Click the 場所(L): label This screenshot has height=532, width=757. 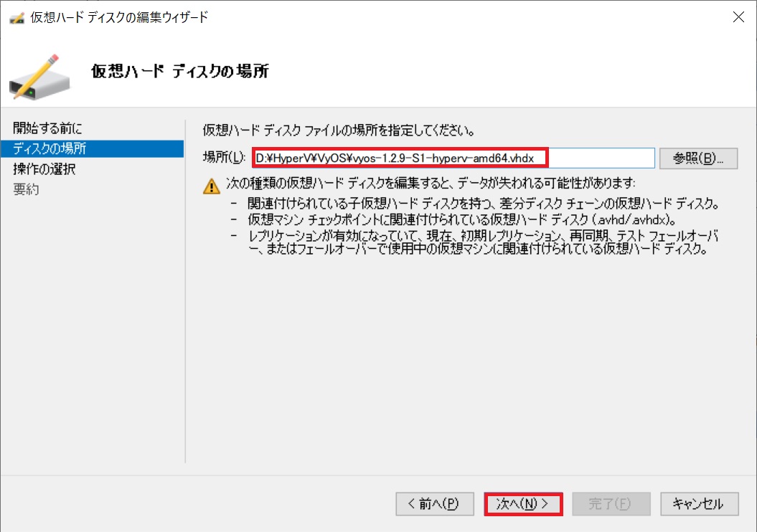coord(225,157)
